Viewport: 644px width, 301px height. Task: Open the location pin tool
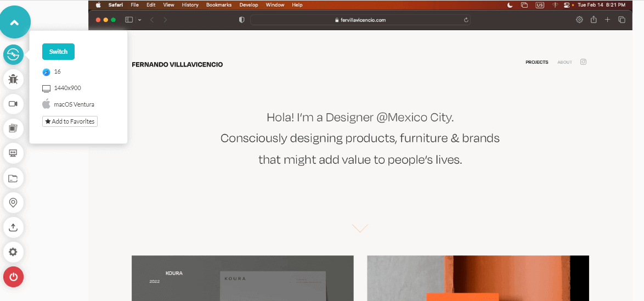pos(14,203)
